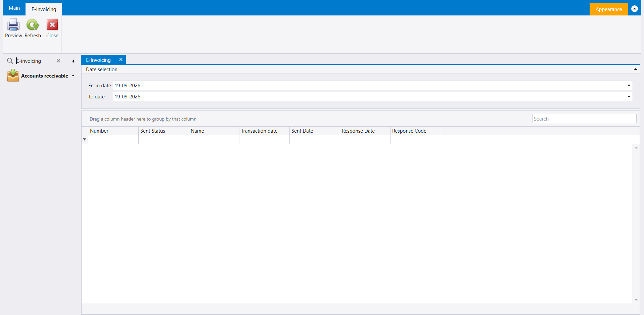Sort by the Sent Status column header

[x=164, y=131]
